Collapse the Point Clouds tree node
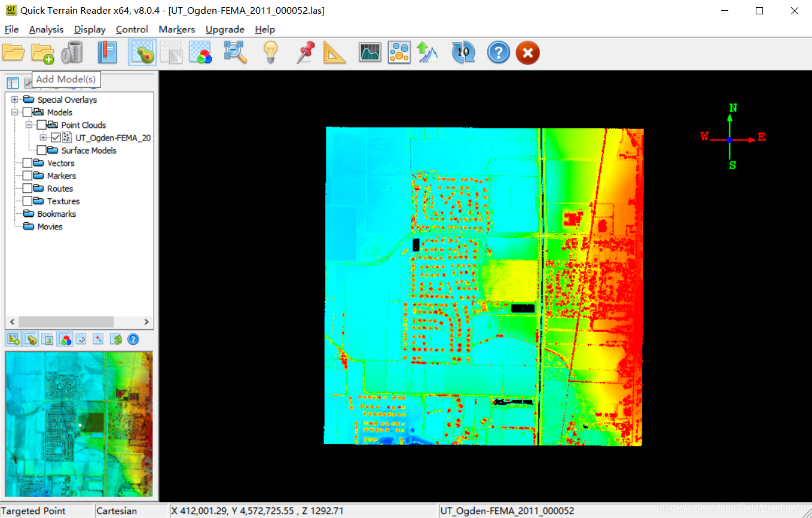812x518 pixels. click(29, 125)
